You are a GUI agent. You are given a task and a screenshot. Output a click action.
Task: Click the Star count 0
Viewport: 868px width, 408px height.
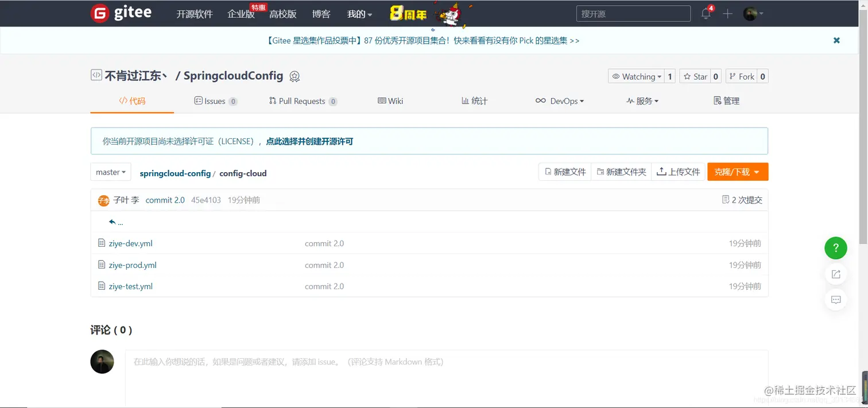(x=716, y=76)
